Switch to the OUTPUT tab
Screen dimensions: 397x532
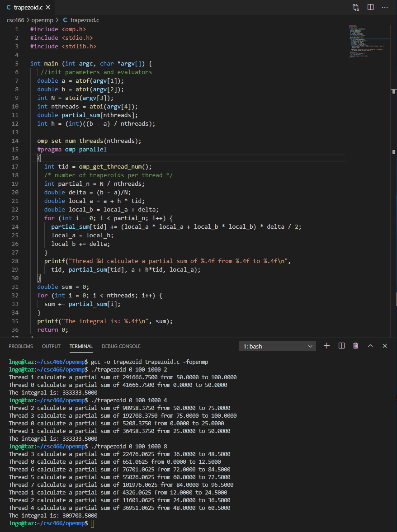click(51, 346)
